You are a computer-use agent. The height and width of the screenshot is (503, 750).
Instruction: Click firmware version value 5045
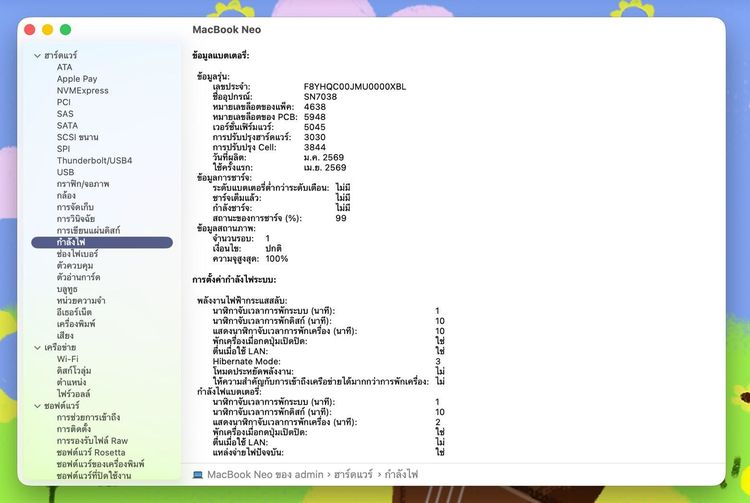pyautogui.click(x=315, y=127)
